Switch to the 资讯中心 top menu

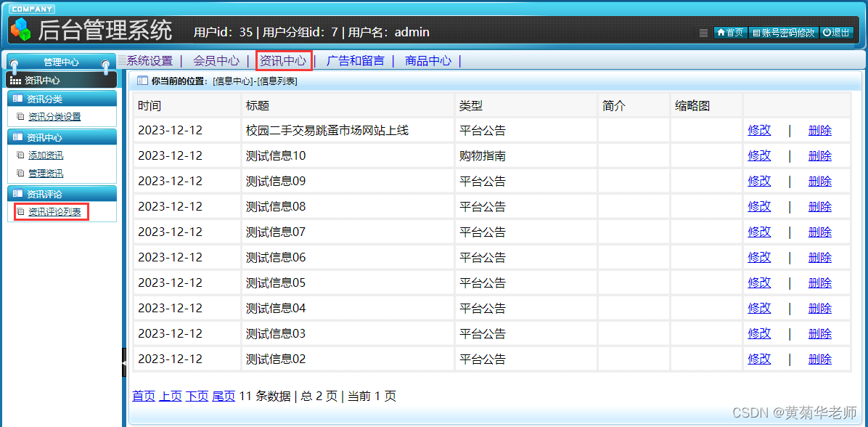click(284, 61)
